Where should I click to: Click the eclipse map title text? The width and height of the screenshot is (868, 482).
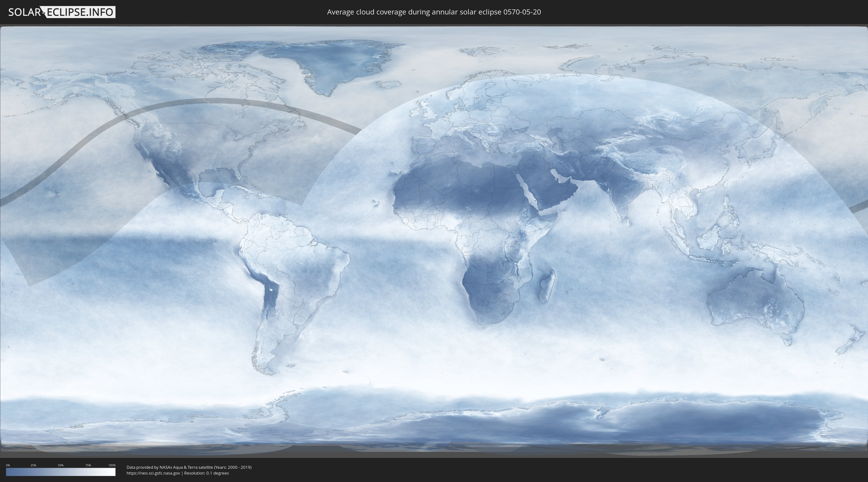pyautogui.click(x=434, y=12)
